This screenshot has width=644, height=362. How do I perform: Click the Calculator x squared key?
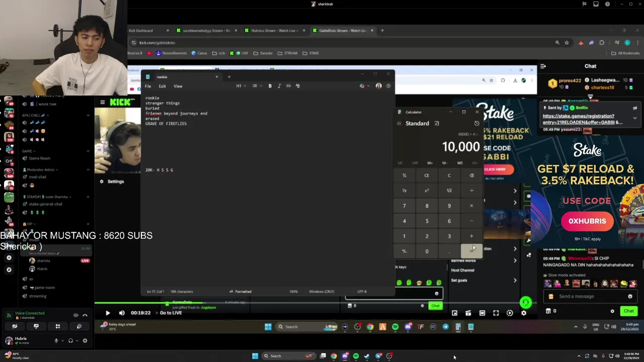pyautogui.click(x=427, y=191)
